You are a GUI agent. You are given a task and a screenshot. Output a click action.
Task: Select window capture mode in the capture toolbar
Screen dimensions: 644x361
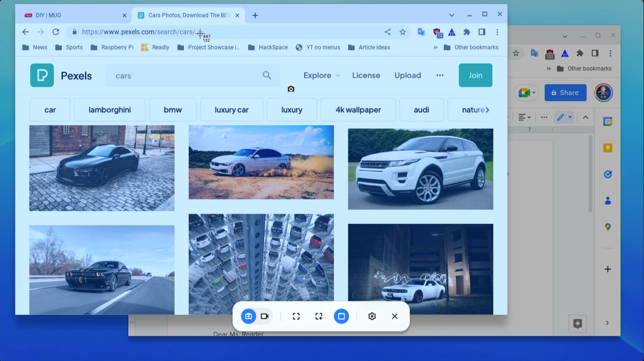pyautogui.click(x=341, y=316)
